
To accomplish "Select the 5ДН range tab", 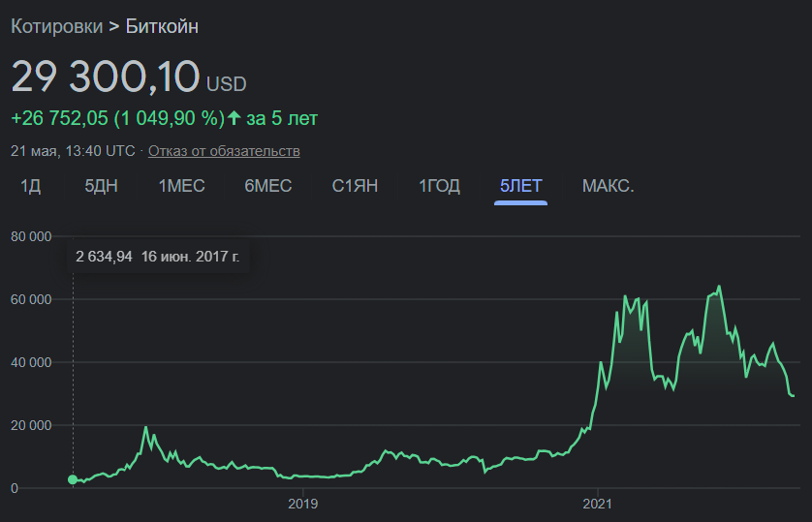I will click(102, 186).
